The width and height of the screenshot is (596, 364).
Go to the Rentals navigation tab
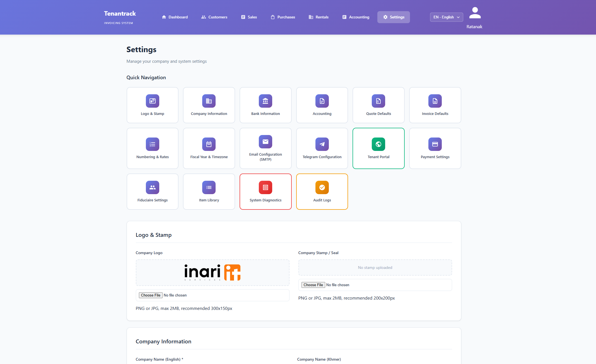point(318,17)
